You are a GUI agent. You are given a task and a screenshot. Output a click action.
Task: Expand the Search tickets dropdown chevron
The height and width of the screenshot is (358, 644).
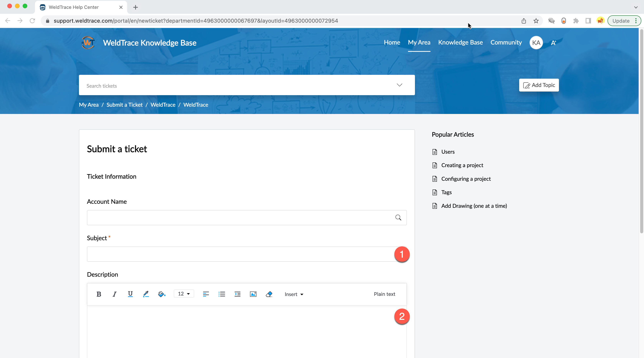click(x=400, y=85)
